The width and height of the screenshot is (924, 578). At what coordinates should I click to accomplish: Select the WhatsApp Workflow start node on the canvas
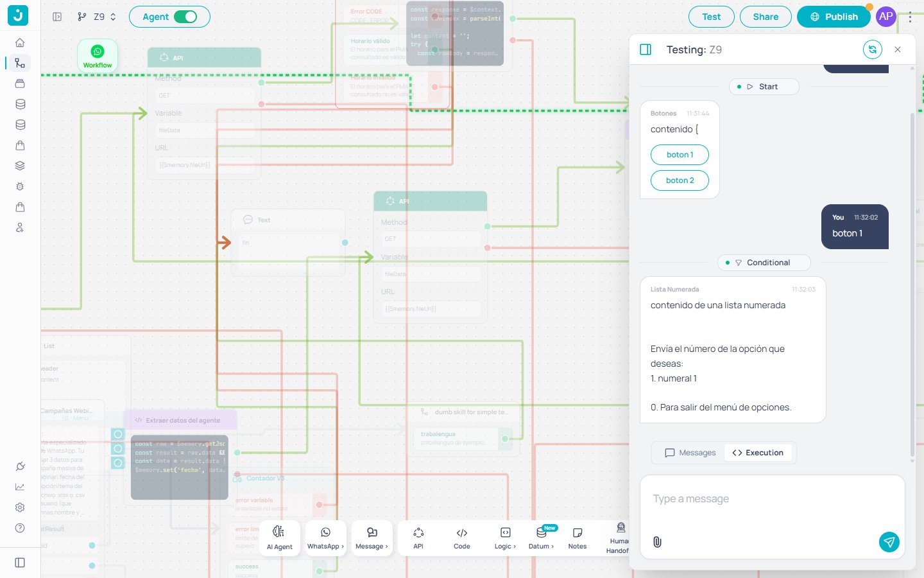(x=98, y=56)
